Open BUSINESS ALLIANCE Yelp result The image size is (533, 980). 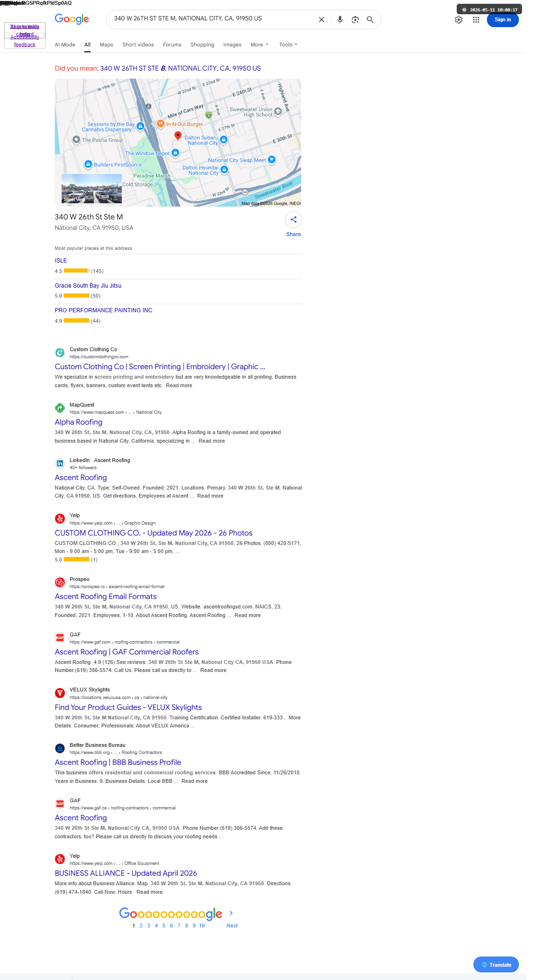(126, 873)
